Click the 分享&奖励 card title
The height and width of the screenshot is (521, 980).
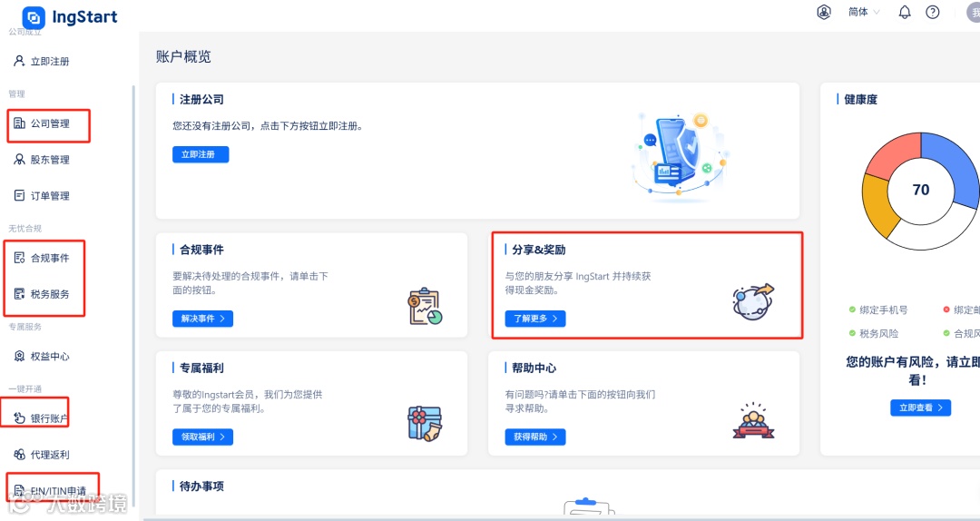pos(539,250)
